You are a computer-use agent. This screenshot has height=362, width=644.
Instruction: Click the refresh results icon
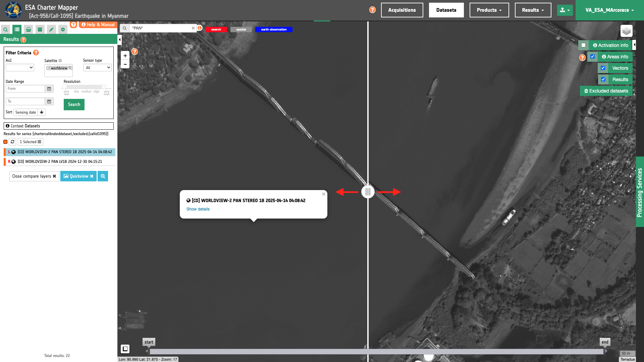(x=12, y=142)
